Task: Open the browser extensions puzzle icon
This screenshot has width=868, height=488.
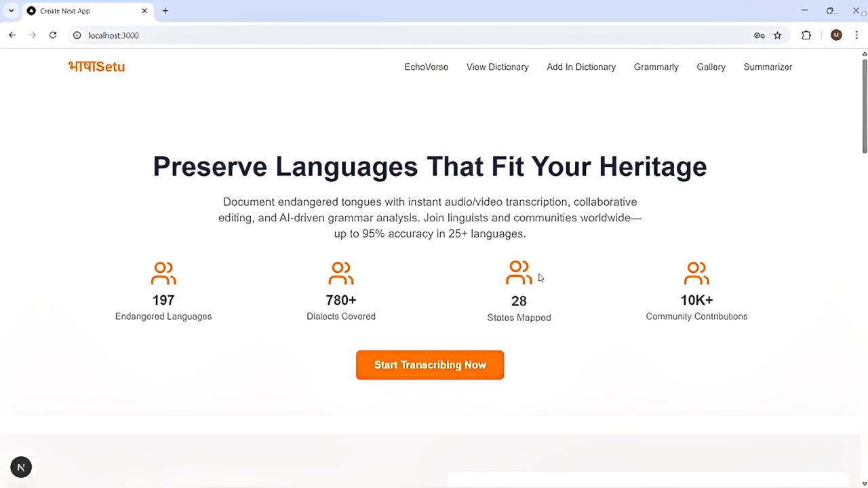Action: click(x=806, y=35)
